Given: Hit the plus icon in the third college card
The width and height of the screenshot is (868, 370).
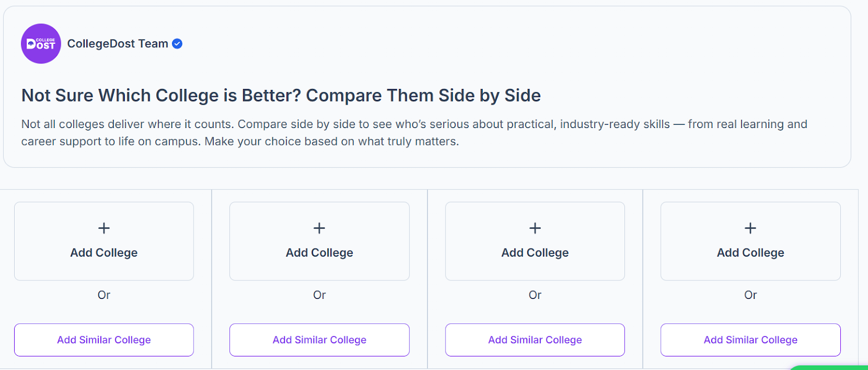Looking at the screenshot, I should (x=535, y=228).
